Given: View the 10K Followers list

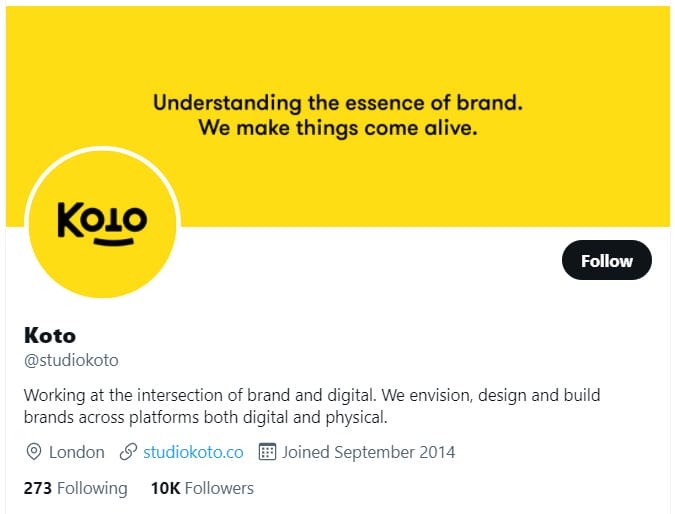Looking at the screenshot, I should 202,488.
